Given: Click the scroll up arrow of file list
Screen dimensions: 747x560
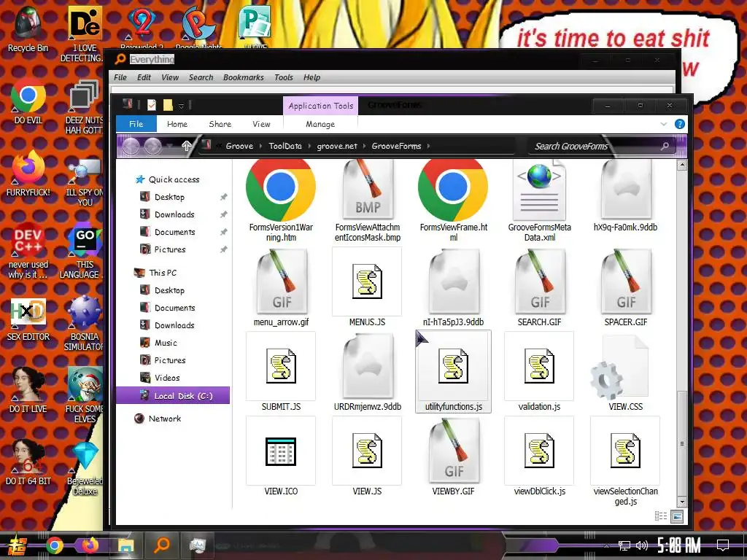Looking at the screenshot, I should tap(682, 165).
